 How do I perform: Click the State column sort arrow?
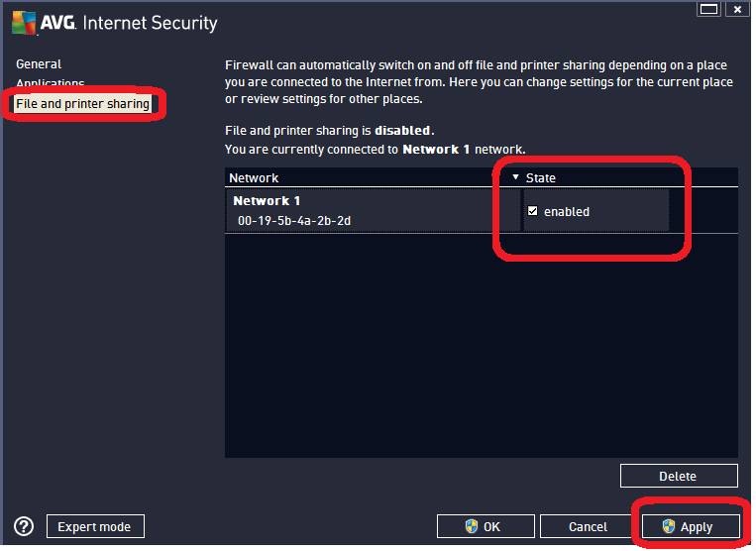tap(515, 177)
